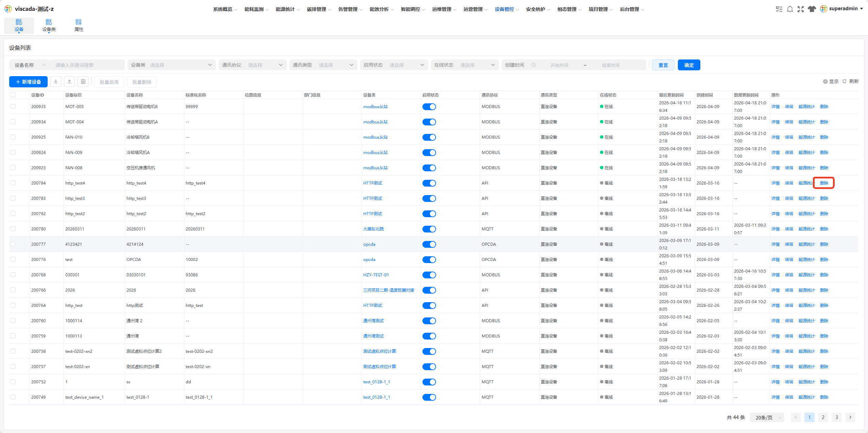868x433 pixels.
Task: Open the HZY-TEST-01 device class link
Action: coord(376,275)
